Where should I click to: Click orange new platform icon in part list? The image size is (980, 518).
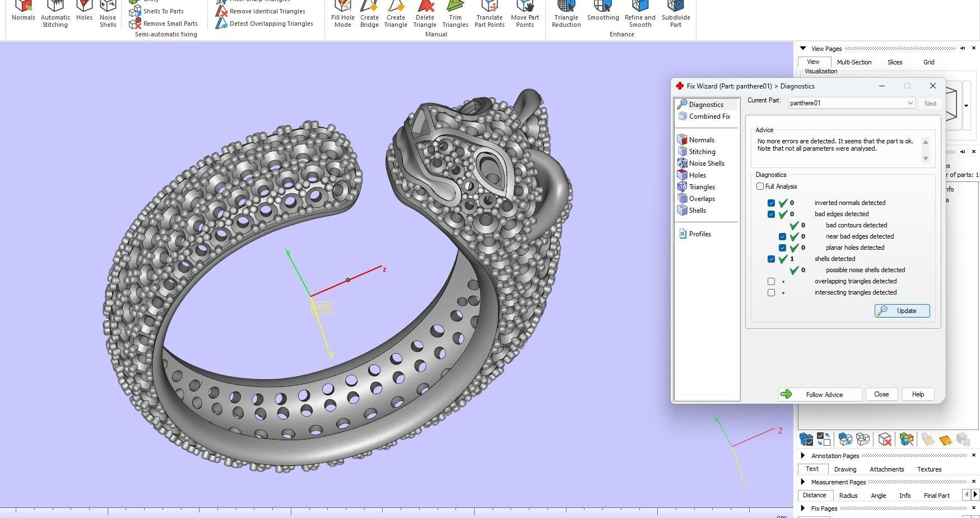[x=946, y=440]
